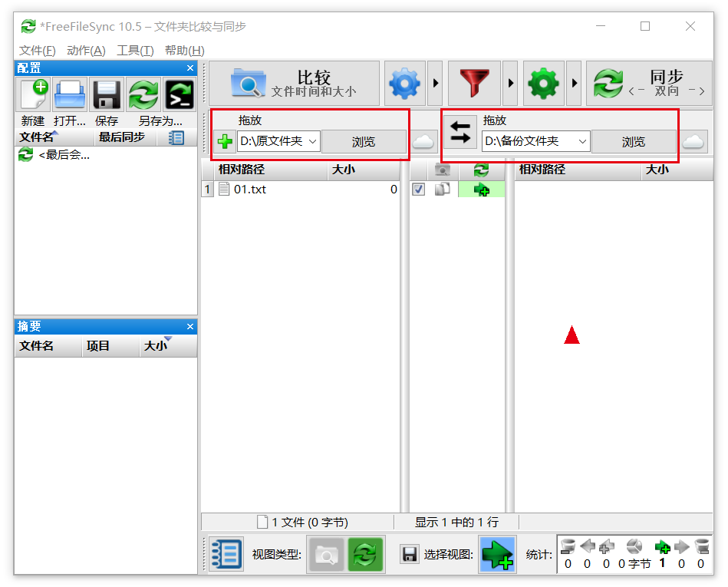Save default view with floppy icon
This screenshot has width=728, height=587.
tap(410, 554)
